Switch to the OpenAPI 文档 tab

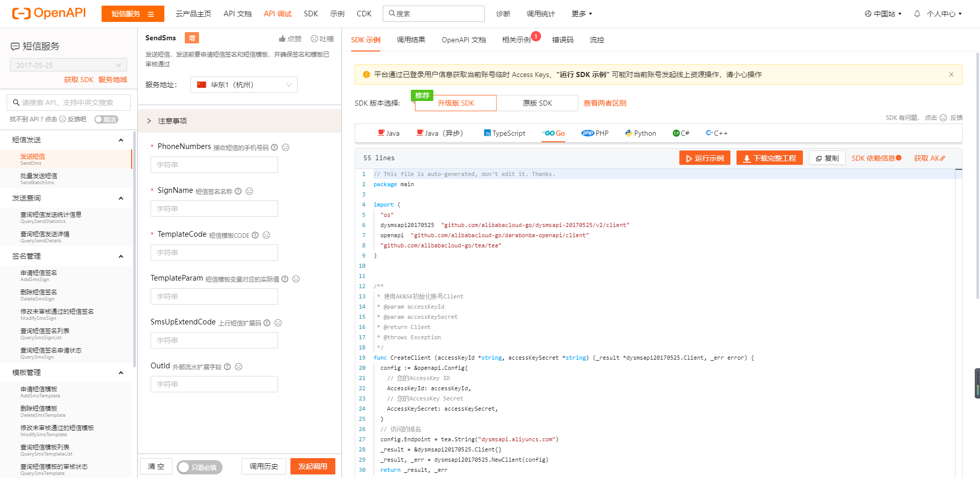coord(463,40)
